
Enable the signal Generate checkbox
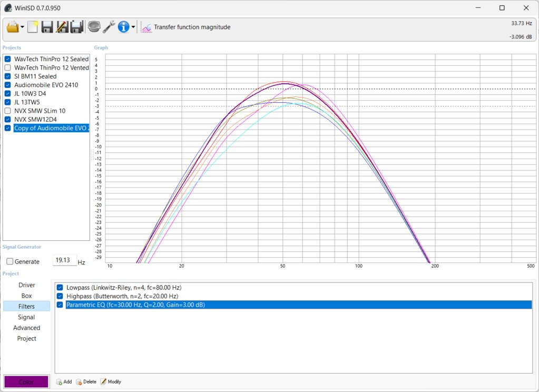[10, 261]
